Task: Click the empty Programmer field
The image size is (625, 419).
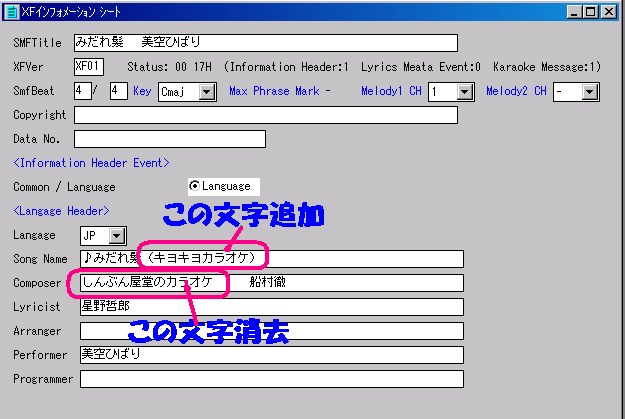Action: pos(272,379)
